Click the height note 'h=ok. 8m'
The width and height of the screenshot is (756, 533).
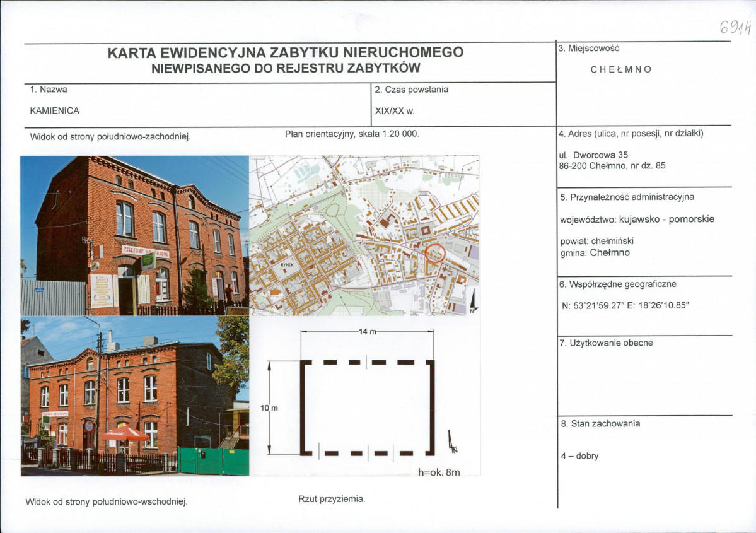(439, 472)
